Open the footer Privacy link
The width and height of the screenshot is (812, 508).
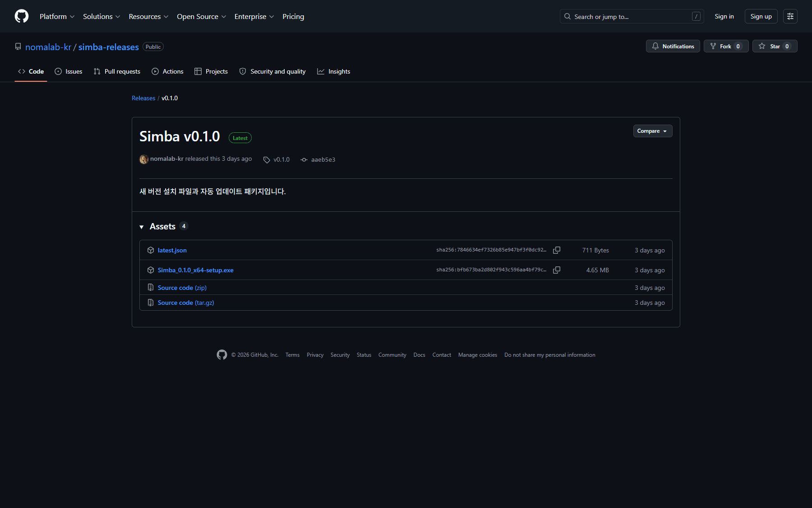pyautogui.click(x=315, y=355)
